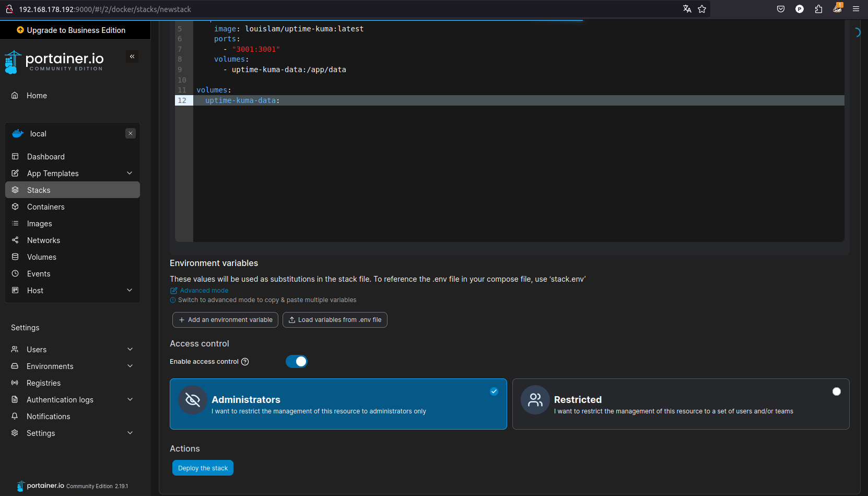
Task: Open the Containers page
Action: pyautogui.click(x=46, y=207)
